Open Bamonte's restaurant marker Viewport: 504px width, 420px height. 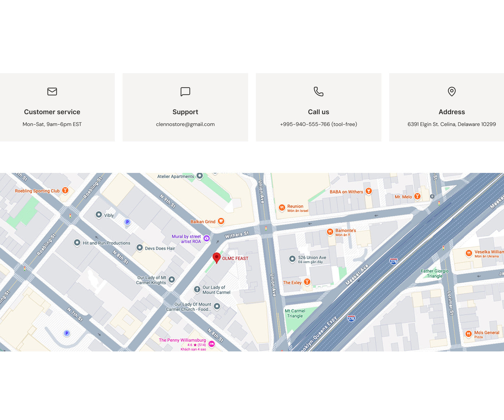click(330, 232)
